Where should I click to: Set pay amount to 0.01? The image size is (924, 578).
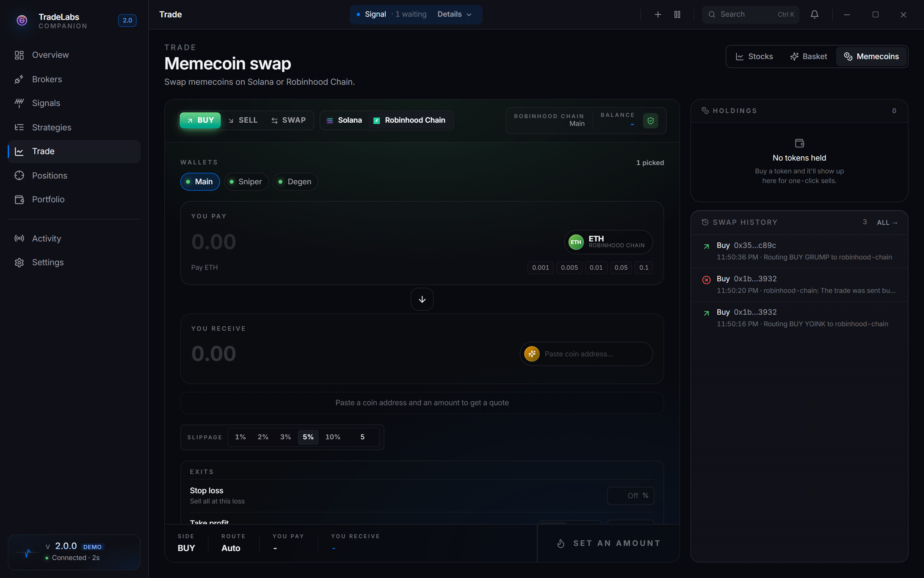(596, 267)
